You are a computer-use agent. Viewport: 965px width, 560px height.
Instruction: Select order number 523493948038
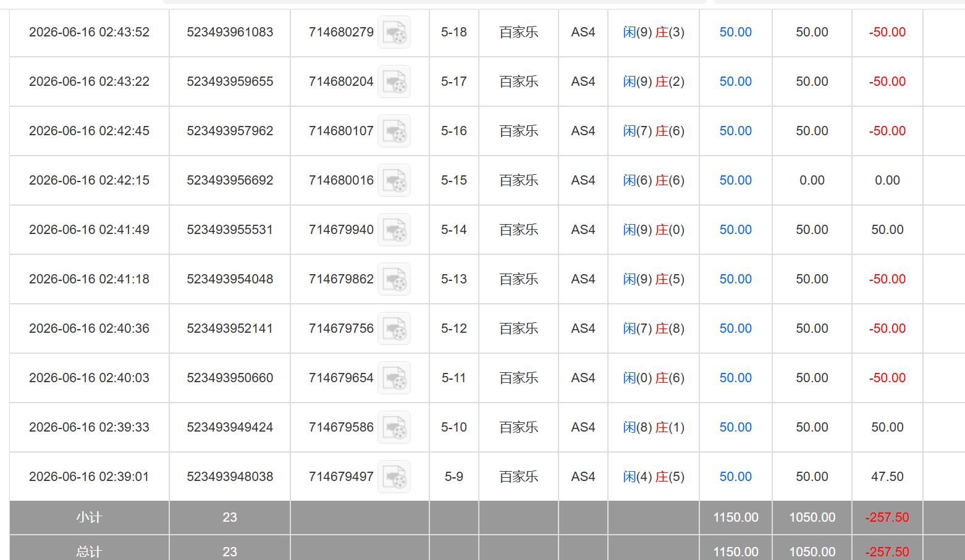(230, 477)
